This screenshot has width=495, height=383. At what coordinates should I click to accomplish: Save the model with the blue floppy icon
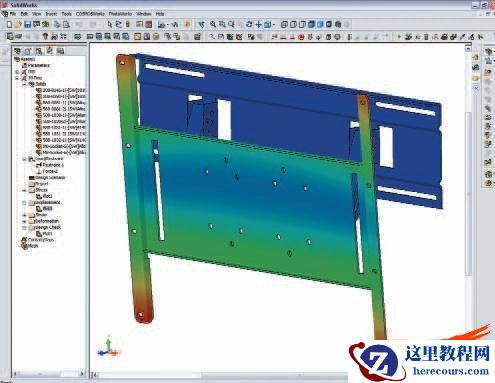pyautogui.click(x=28, y=24)
